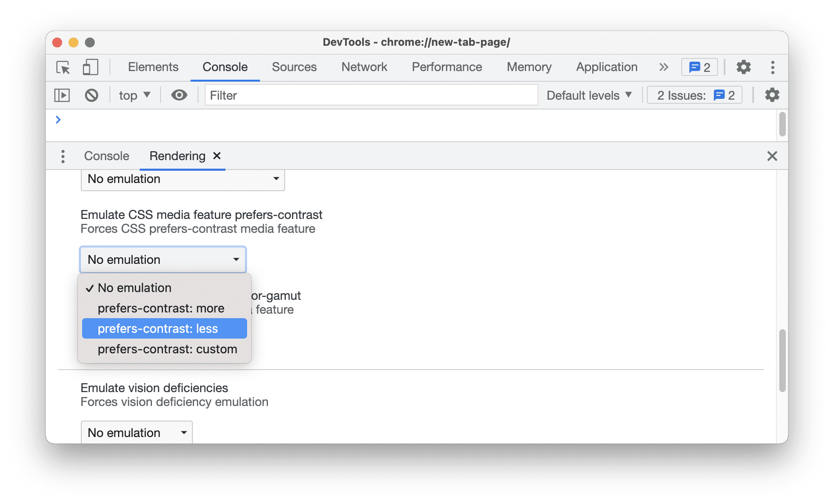This screenshot has height=504, width=834.
Task: Click the inspect element cursor icon
Action: click(65, 67)
